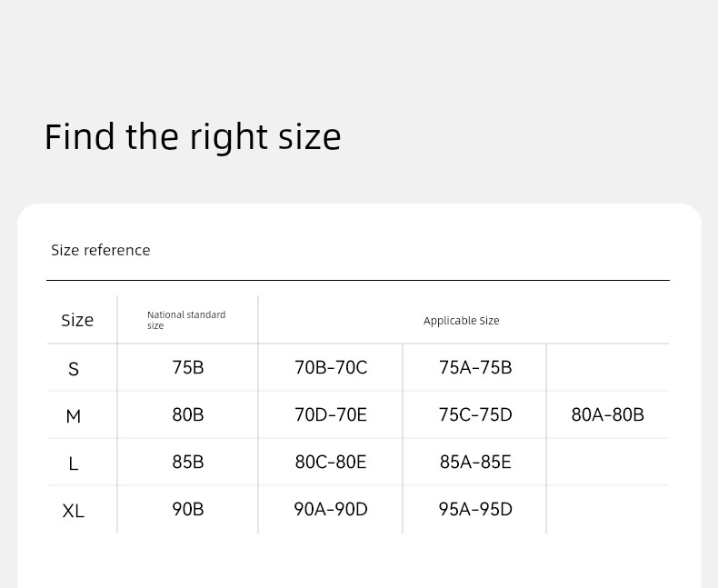
Task: Click the 75B national standard cell
Action: point(188,367)
